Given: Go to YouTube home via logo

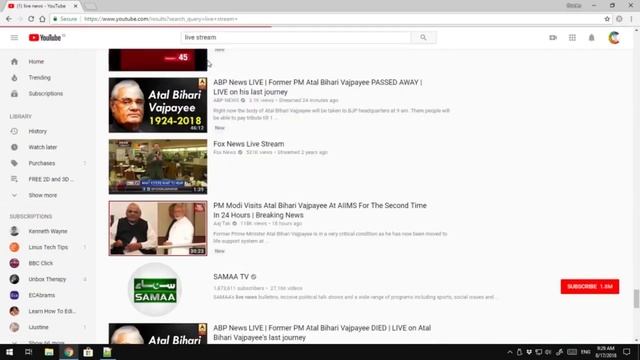Looking at the screenshot, I should click(x=45, y=38).
